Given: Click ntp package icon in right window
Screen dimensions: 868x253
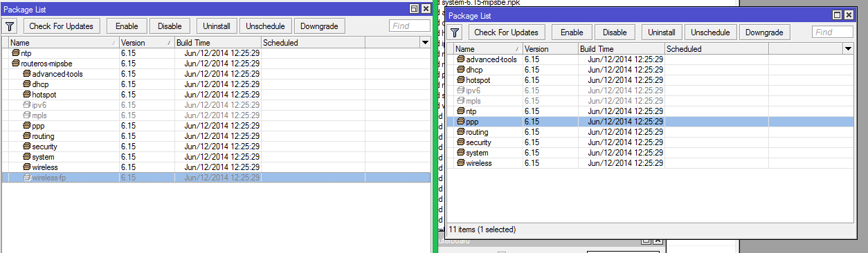Looking at the screenshot, I should 461,111.
